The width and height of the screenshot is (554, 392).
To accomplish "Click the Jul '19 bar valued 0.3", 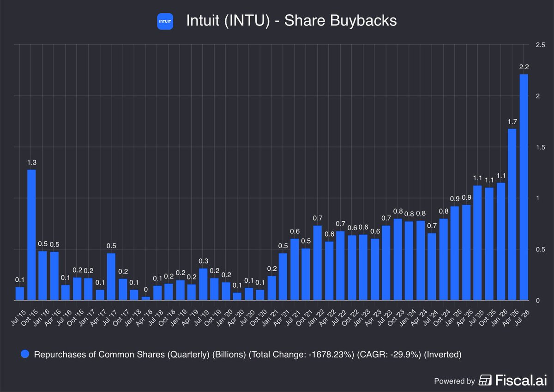I will pos(203,284).
